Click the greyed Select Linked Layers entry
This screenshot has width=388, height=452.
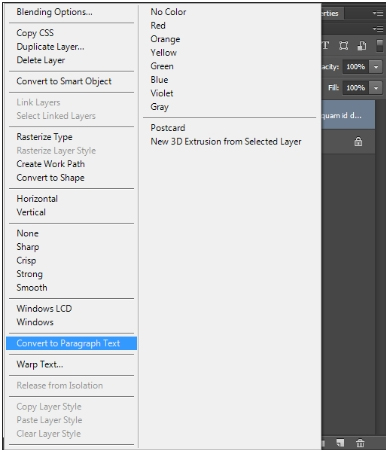pos(56,116)
